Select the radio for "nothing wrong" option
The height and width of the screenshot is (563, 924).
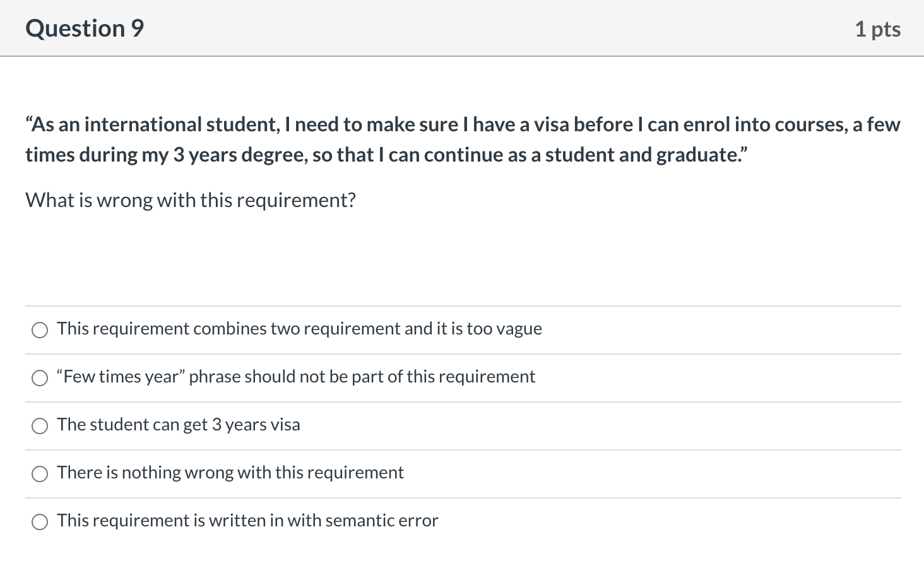coord(40,473)
